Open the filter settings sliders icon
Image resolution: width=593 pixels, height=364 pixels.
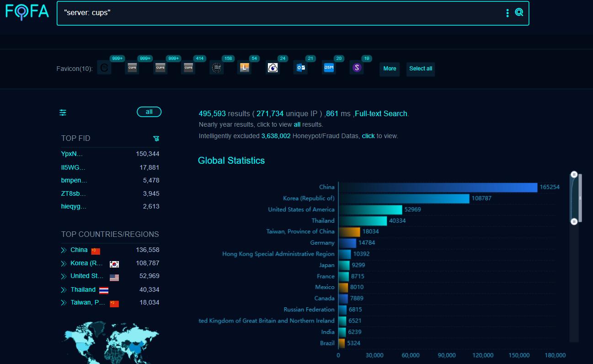63,112
